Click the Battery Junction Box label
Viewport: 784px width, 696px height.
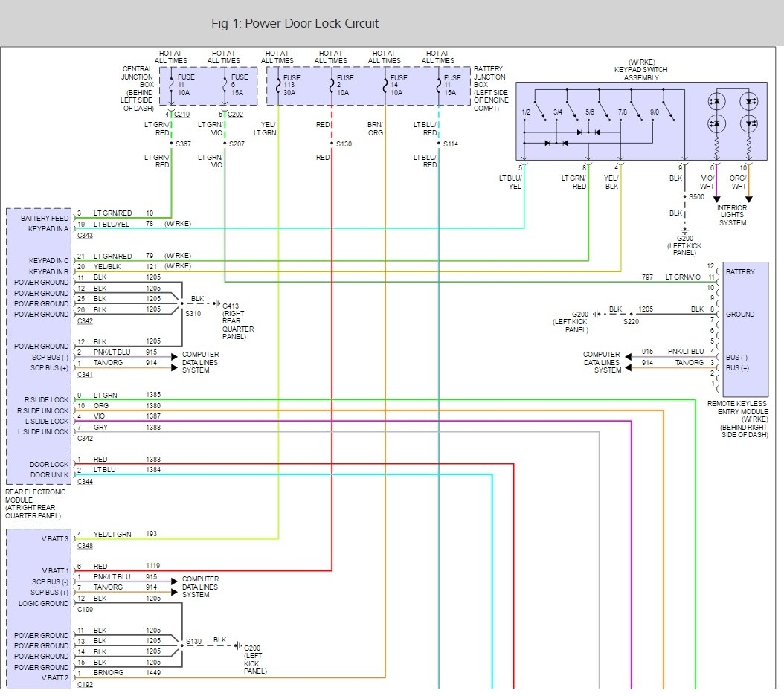click(491, 88)
